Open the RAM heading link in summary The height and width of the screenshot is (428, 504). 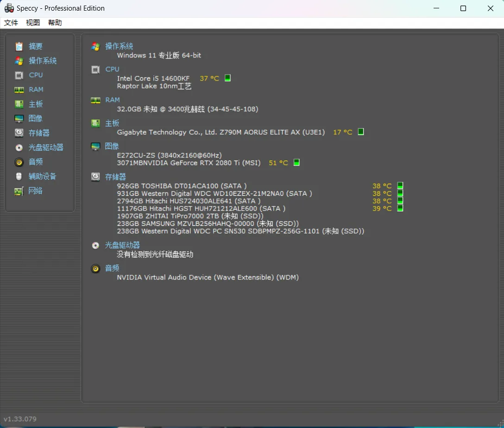[113, 100]
